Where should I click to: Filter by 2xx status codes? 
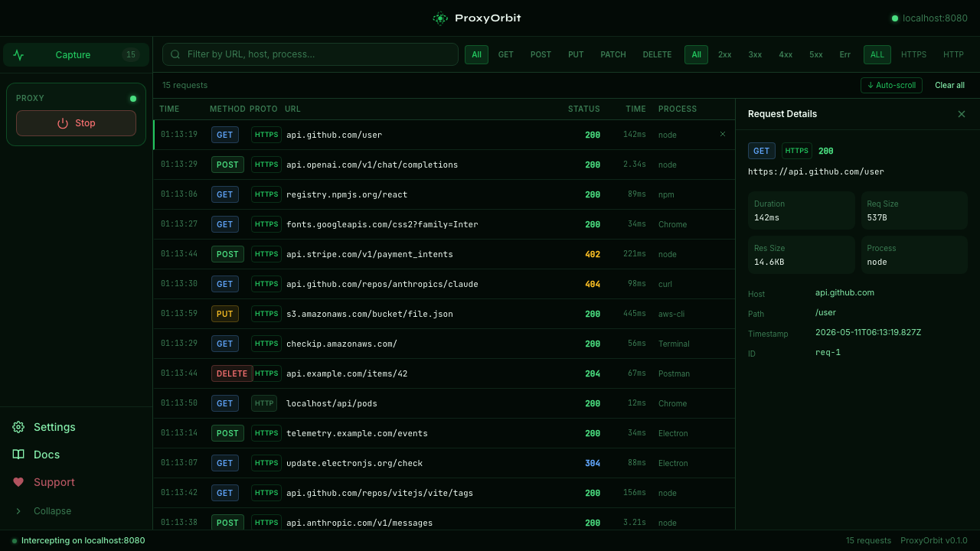pyautogui.click(x=724, y=54)
